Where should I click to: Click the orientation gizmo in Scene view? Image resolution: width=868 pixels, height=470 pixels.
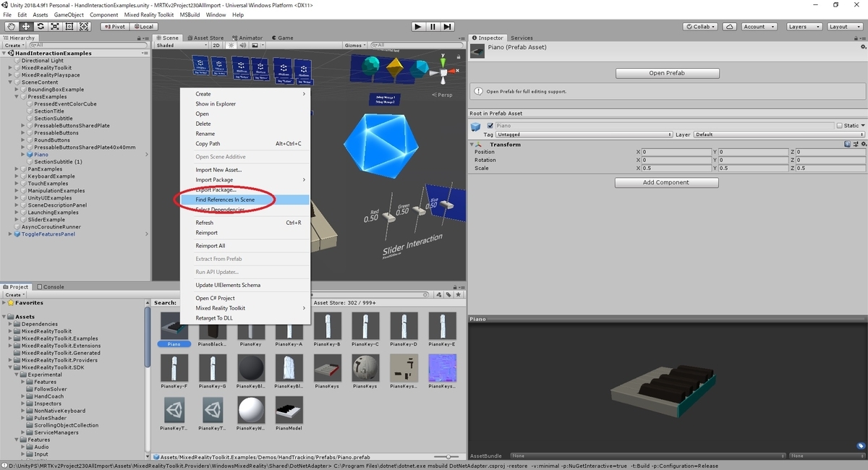pyautogui.click(x=442, y=73)
